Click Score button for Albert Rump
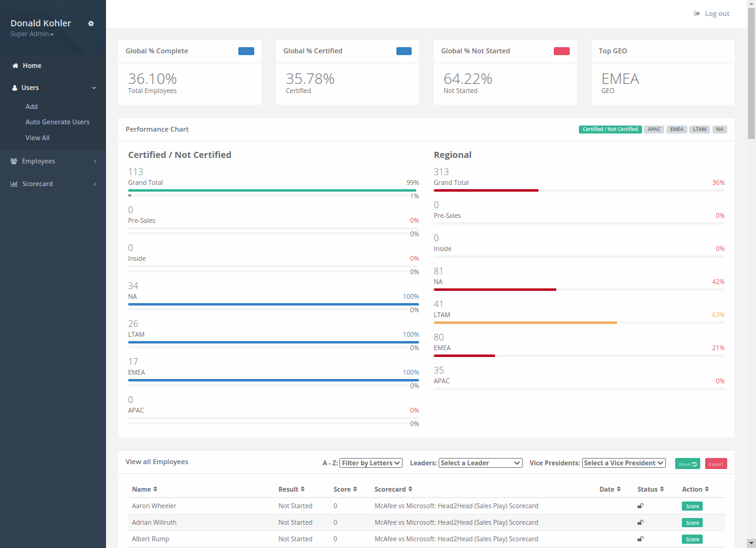Screen dimensions: 756x548 (x=692, y=539)
